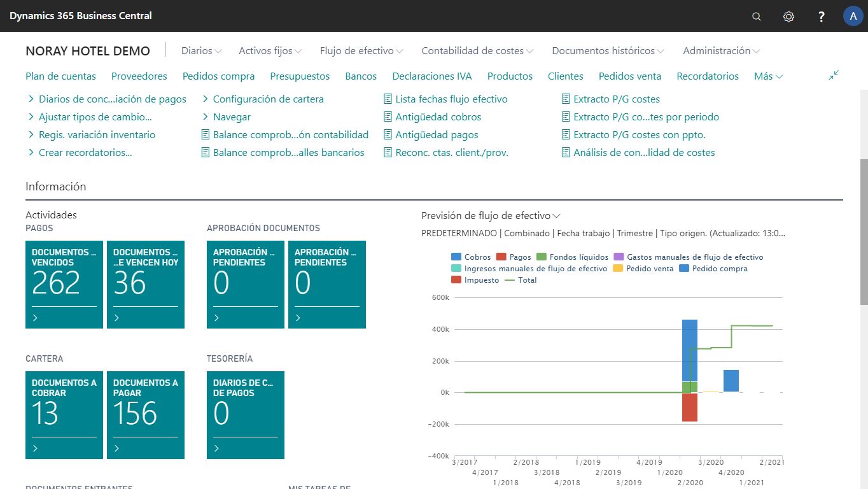The image size is (868, 489).
Task: Toggle the Cobros legend color swatch
Action: pyautogui.click(x=456, y=257)
